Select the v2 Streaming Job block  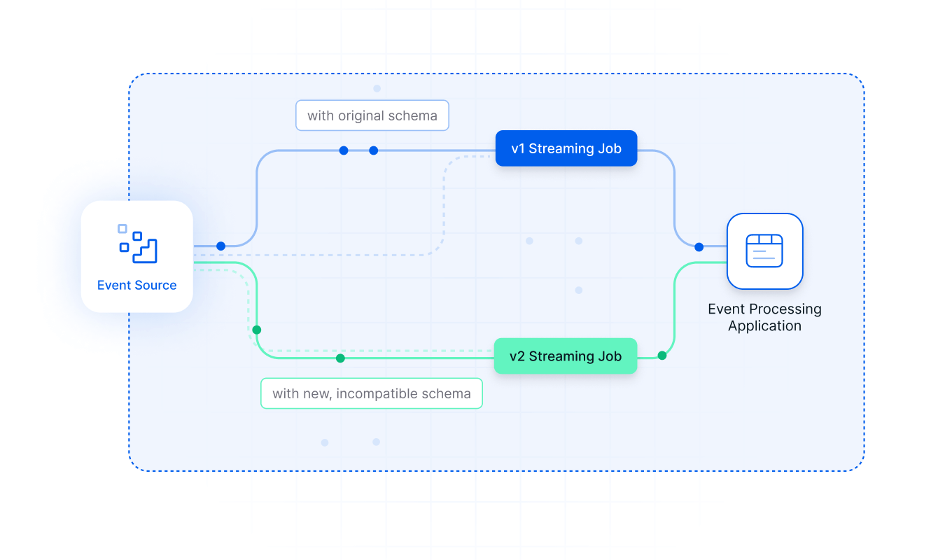point(565,356)
